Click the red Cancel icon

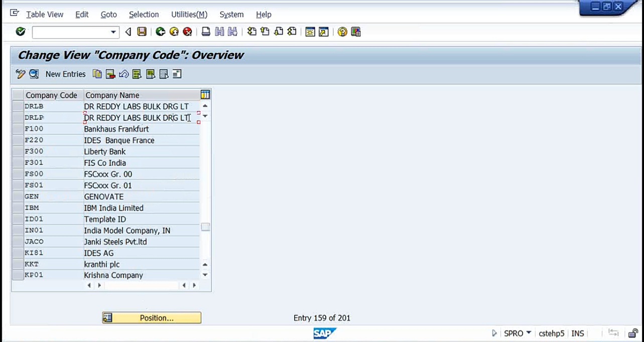187,32
